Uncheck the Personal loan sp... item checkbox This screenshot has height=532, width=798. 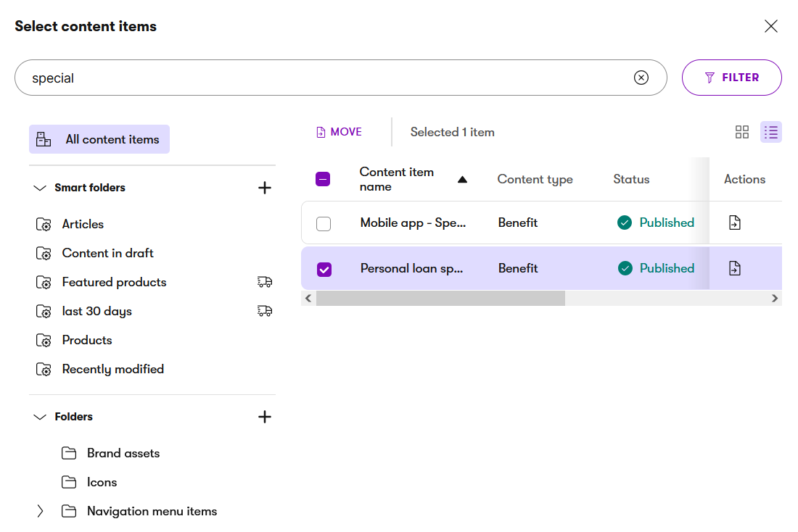point(324,269)
